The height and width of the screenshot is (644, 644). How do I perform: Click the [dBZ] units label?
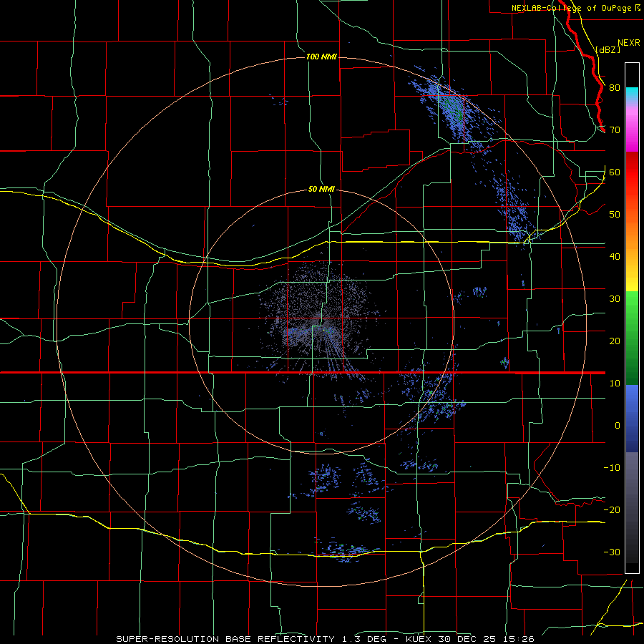click(x=608, y=49)
